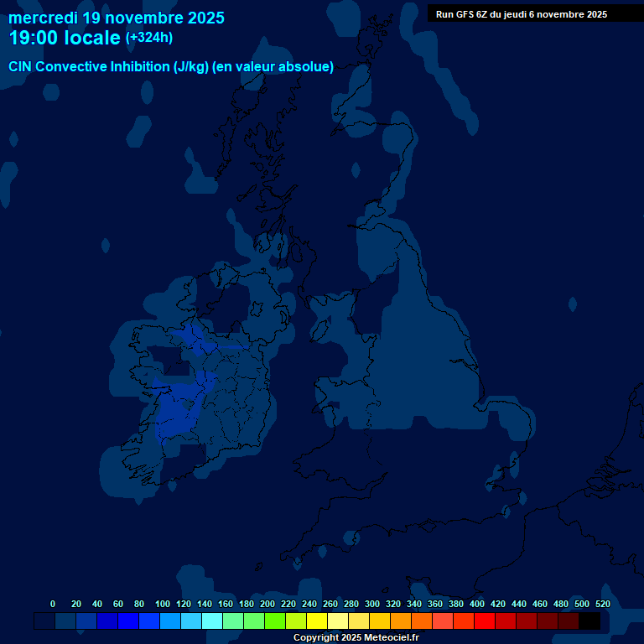This screenshot has height=644, width=644.
Task: Click the Copyright 2025 Meteociel.fr text
Action: pos(356,638)
